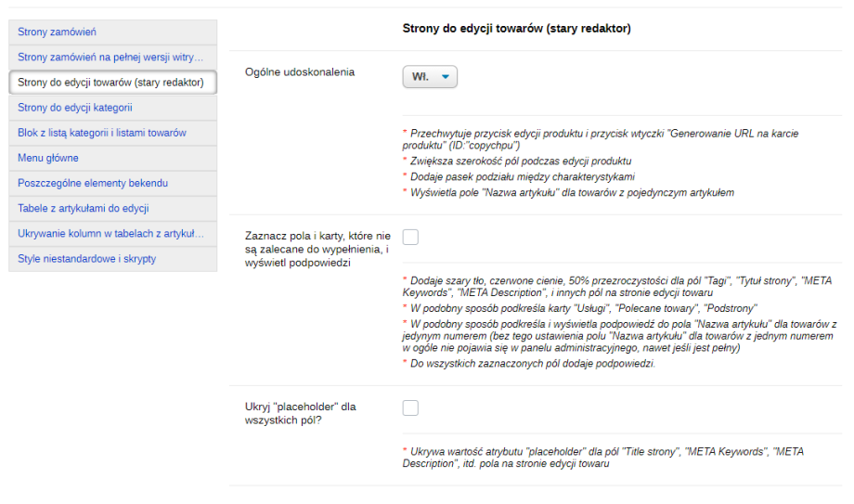Tick the "Ukryj placeholder dla wszystkich pól" checkbox
This screenshot has width=854, height=504.
click(410, 407)
